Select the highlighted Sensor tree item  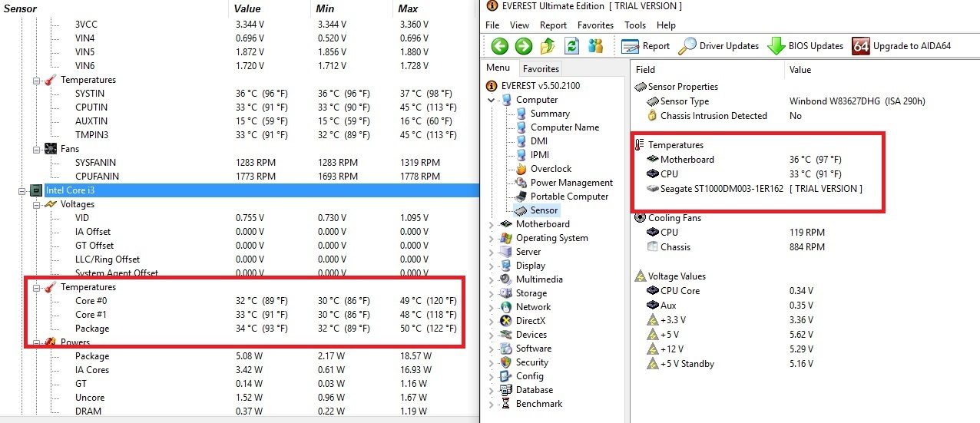pos(537,210)
